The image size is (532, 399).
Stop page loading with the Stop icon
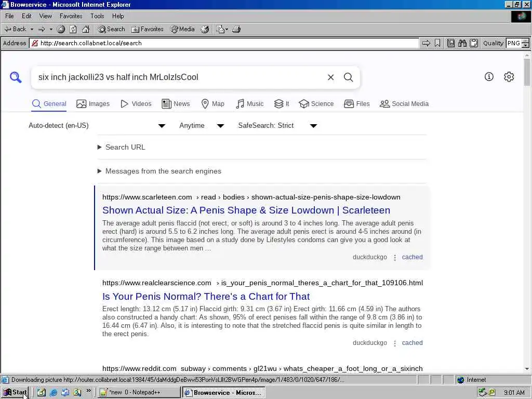click(61, 29)
